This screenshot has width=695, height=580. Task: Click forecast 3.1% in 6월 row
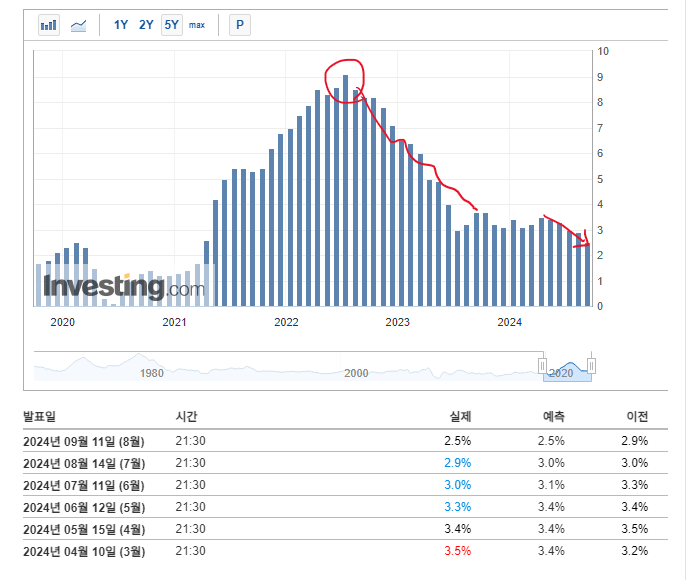click(x=551, y=485)
